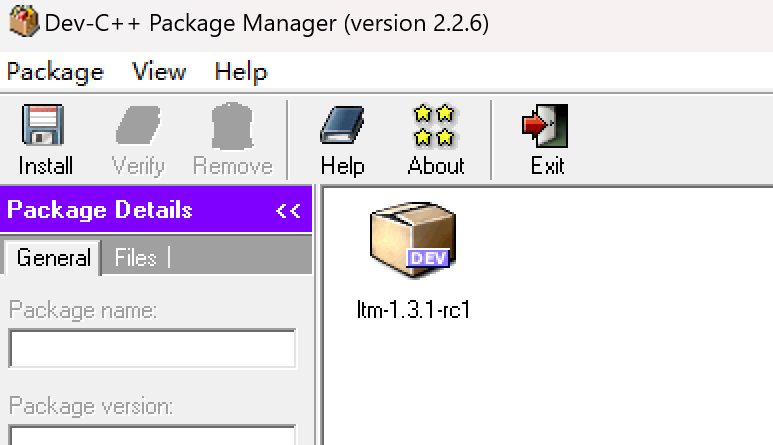The width and height of the screenshot is (773, 445).
Task: Open the View menu
Action: 159,72
